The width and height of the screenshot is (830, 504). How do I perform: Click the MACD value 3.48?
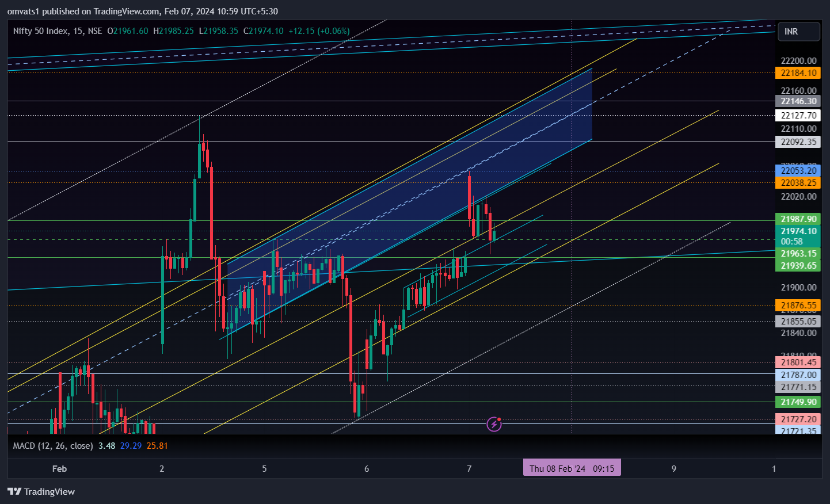click(x=106, y=446)
